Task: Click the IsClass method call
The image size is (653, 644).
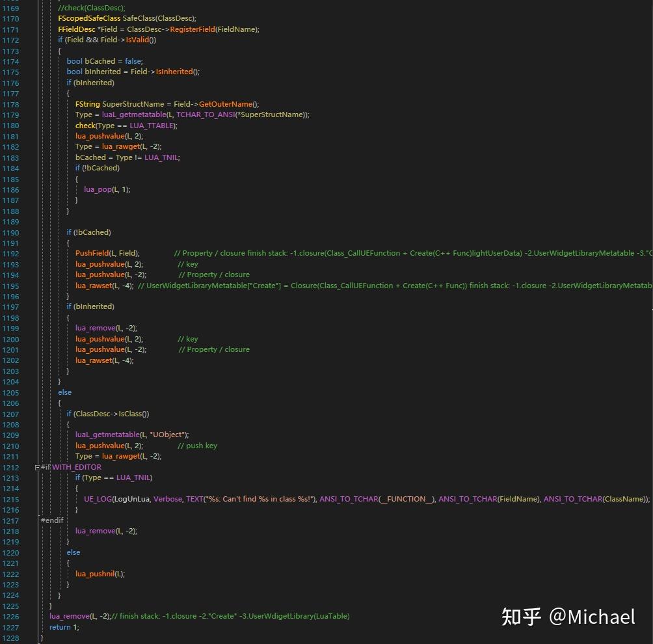Action: click(130, 414)
